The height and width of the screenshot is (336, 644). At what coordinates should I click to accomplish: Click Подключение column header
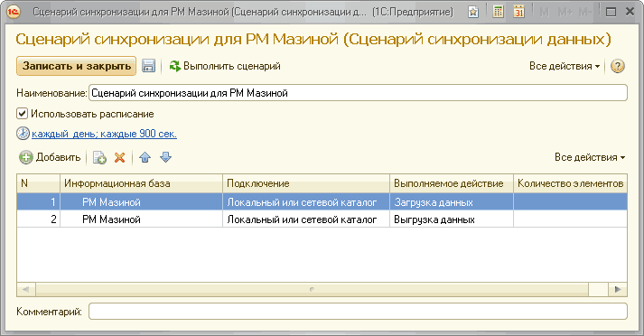(x=306, y=183)
